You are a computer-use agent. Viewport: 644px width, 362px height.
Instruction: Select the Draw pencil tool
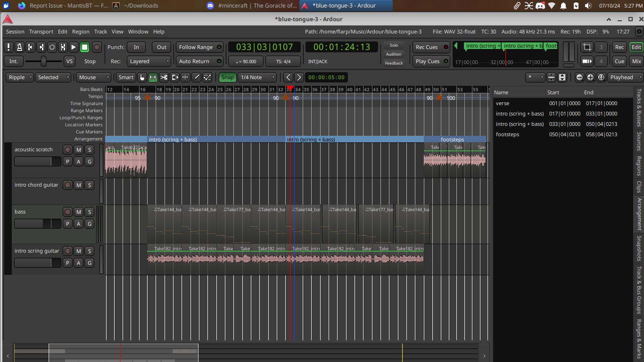point(196,77)
